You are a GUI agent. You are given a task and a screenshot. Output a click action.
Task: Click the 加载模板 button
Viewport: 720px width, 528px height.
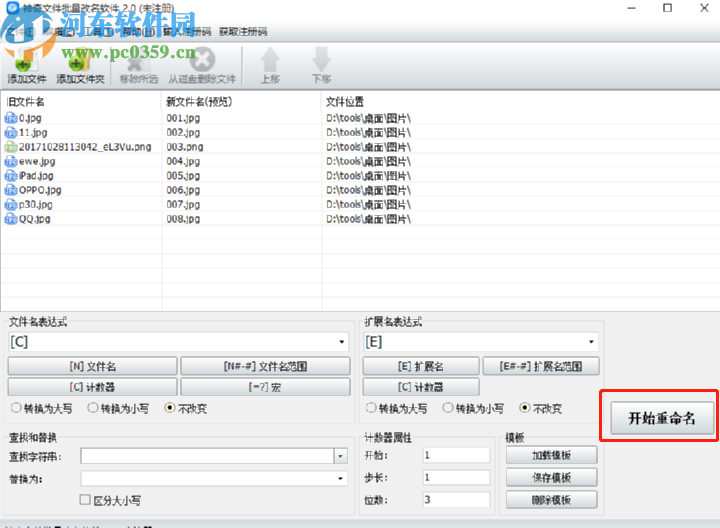point(551,455)
